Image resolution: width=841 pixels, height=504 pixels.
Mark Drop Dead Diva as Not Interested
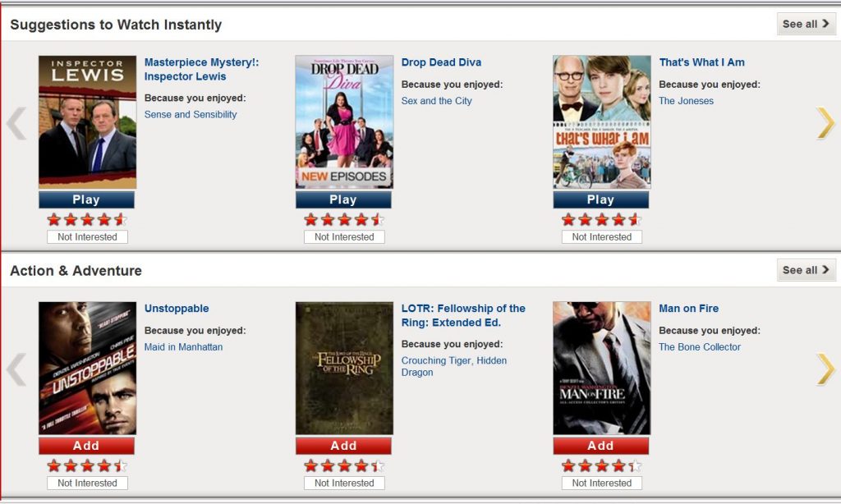(344, 237)
